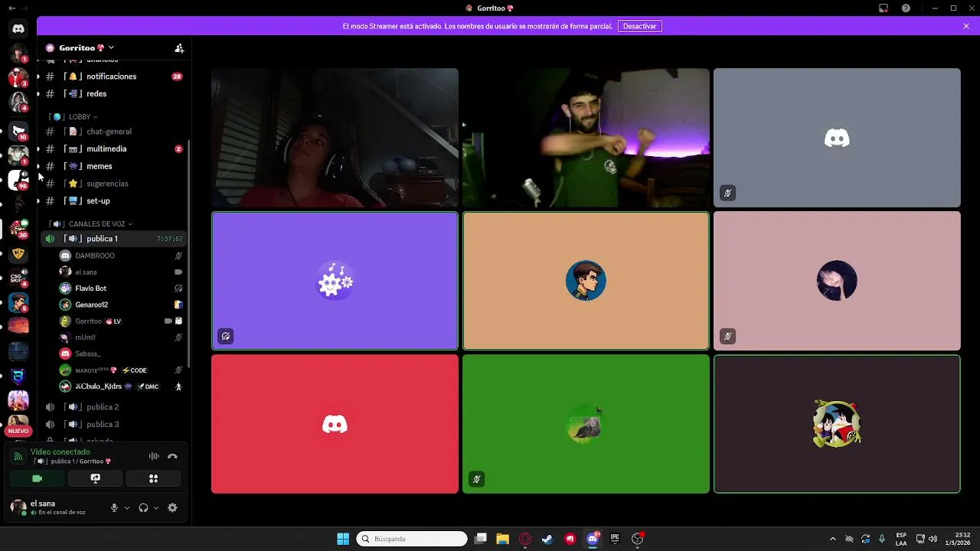The height and width of the screenshot is (551, 980).
Task: Open the yellow shield server icon
Action: click(18, 253)
